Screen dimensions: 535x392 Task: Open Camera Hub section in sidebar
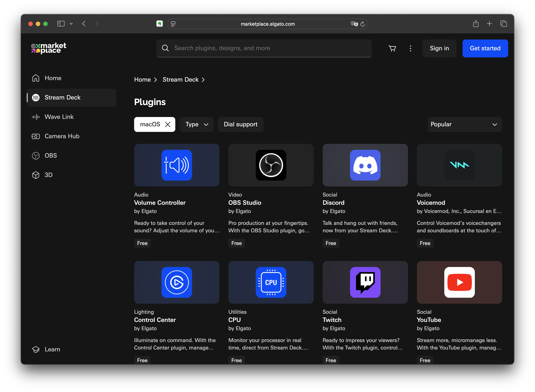(62, 136)
